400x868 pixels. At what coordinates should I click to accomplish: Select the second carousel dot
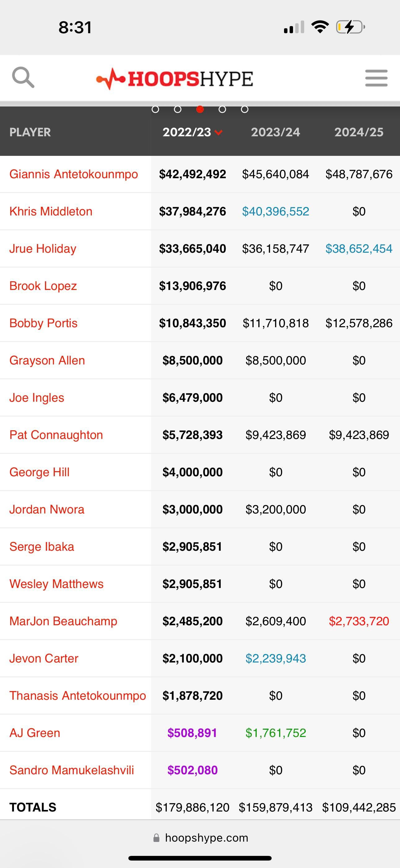tap(178, 110)
